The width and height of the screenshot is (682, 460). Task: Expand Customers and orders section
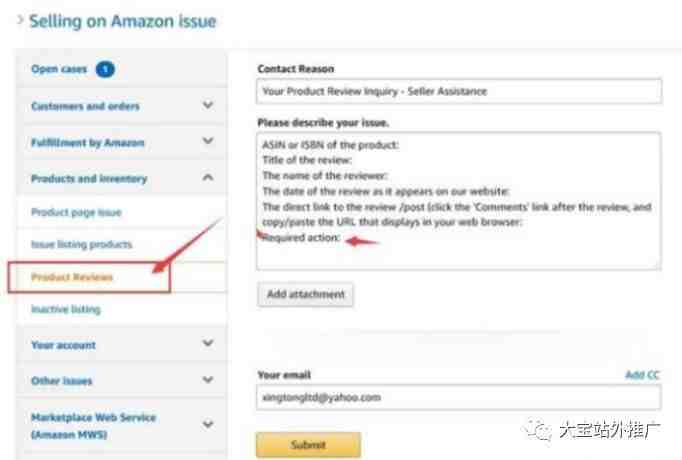208,105
